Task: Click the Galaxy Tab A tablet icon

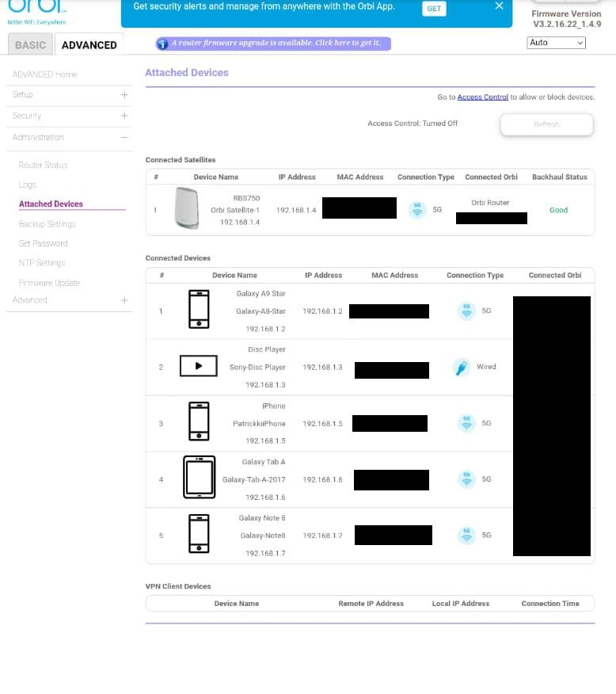Action: (200, 477)
